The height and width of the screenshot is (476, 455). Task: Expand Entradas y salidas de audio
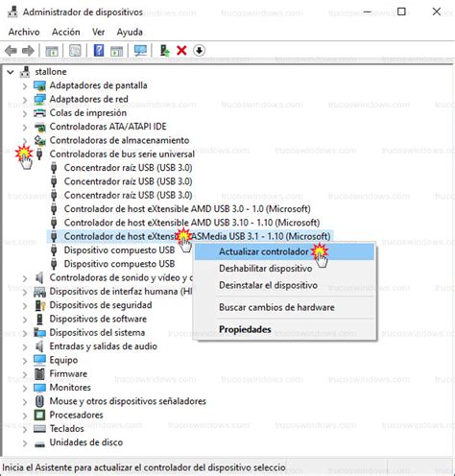25,347
